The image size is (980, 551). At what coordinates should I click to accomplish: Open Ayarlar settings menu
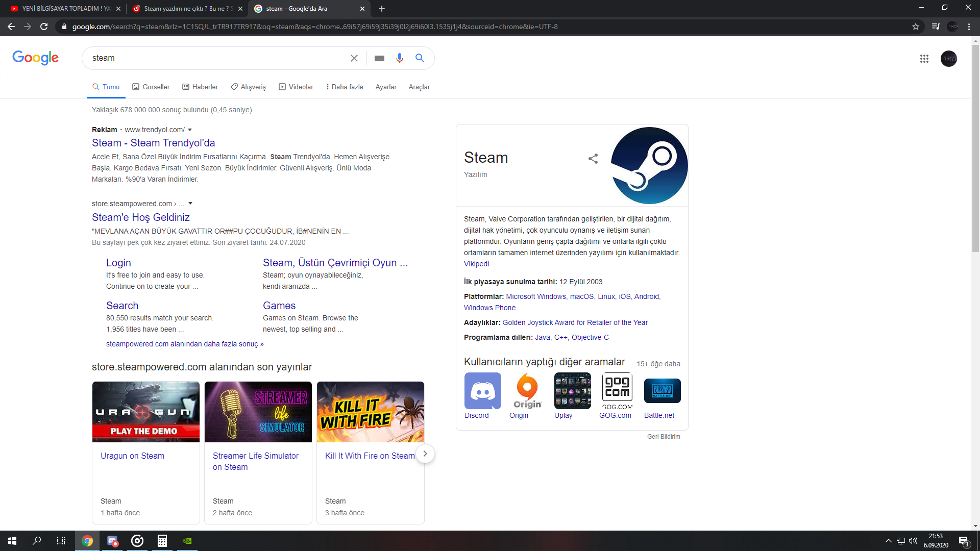pos(386,87)
